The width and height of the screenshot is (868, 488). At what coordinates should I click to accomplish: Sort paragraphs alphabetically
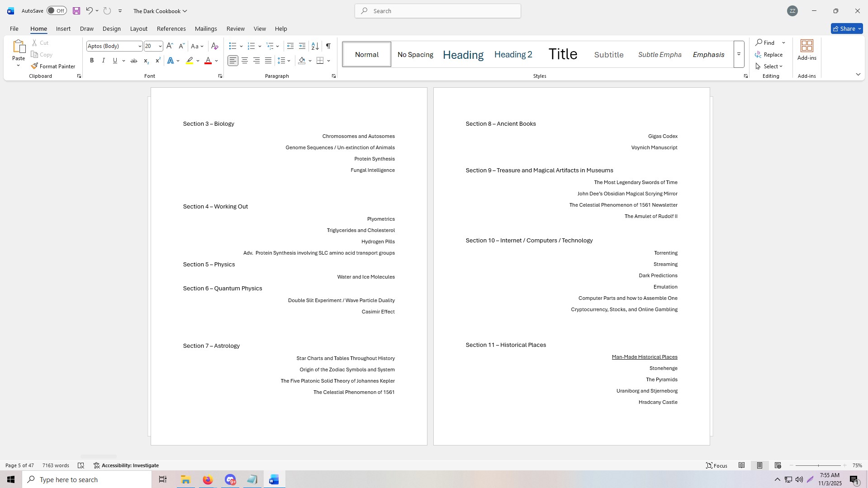tap(315, 46)
